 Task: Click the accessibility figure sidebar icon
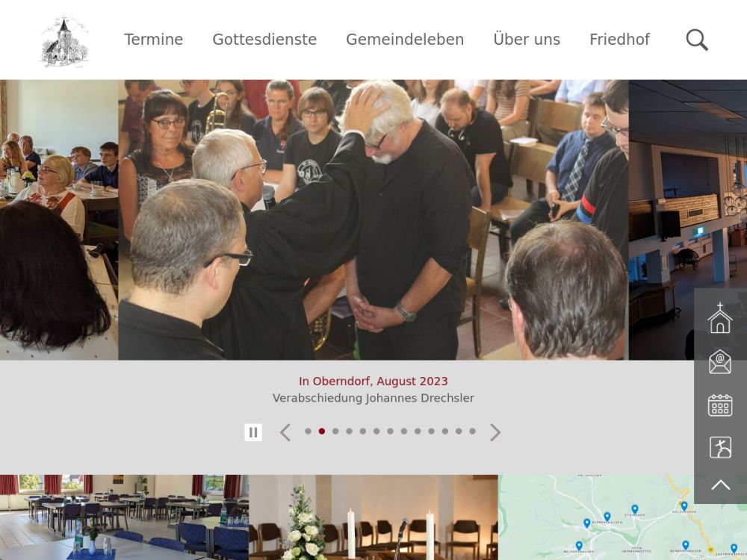(x=720, y=447)
